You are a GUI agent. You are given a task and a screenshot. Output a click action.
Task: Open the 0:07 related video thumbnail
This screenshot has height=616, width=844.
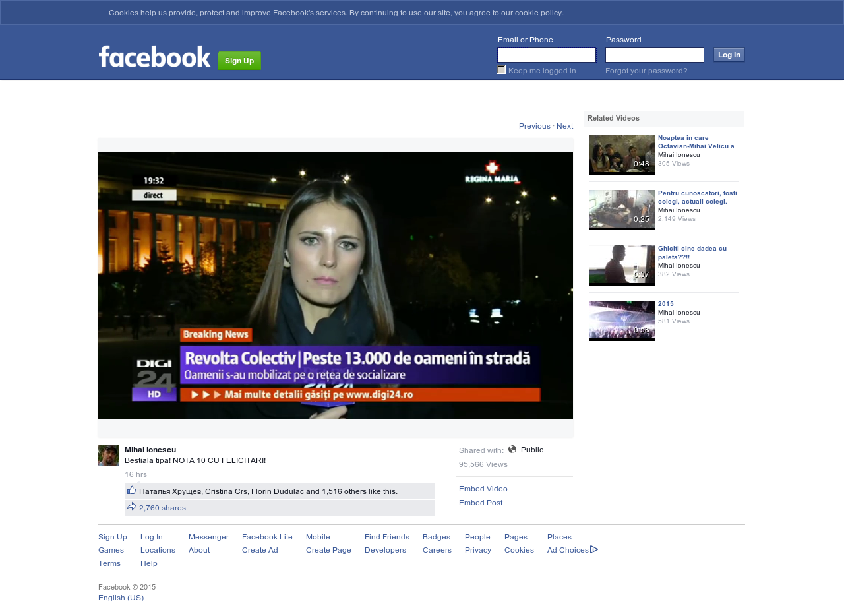[x=622, y=265]
